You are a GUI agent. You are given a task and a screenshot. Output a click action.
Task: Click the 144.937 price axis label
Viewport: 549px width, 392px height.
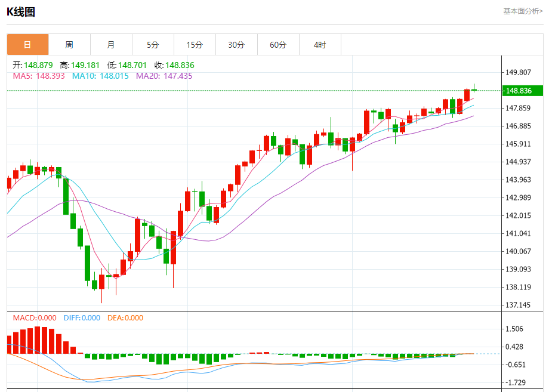(x=518, y=162)
